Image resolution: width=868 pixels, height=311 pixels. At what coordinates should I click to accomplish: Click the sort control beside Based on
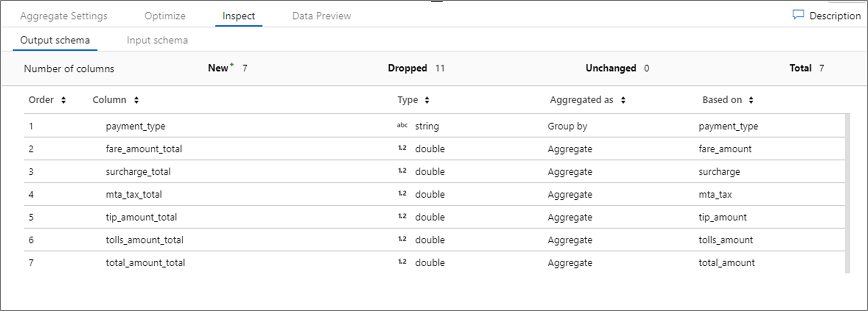[x=752, y=100]
